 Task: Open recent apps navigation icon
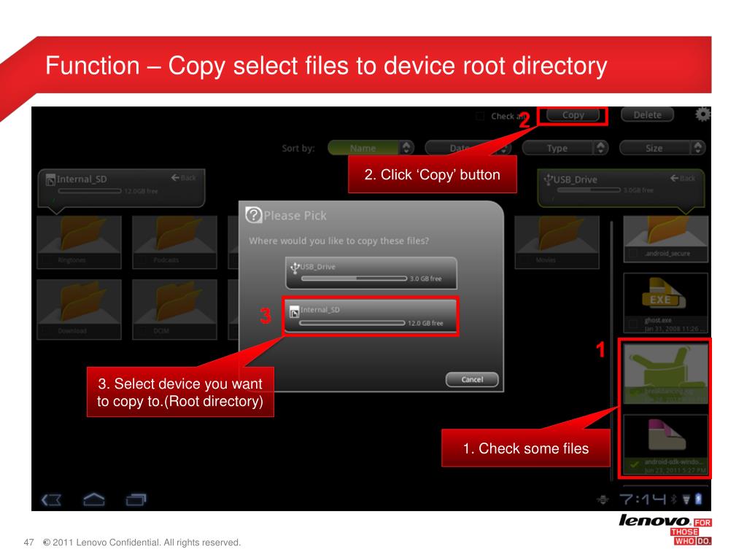tap(136, 499)
